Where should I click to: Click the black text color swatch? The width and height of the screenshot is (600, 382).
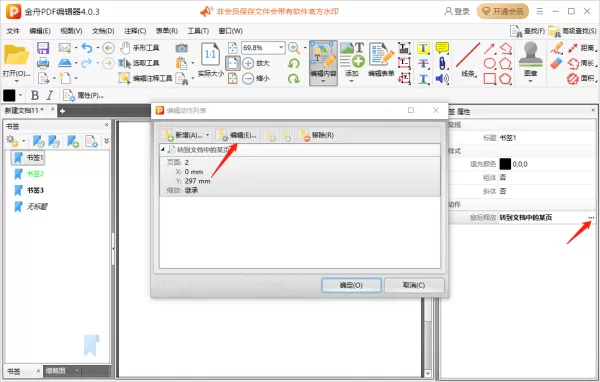coord(9,95)
